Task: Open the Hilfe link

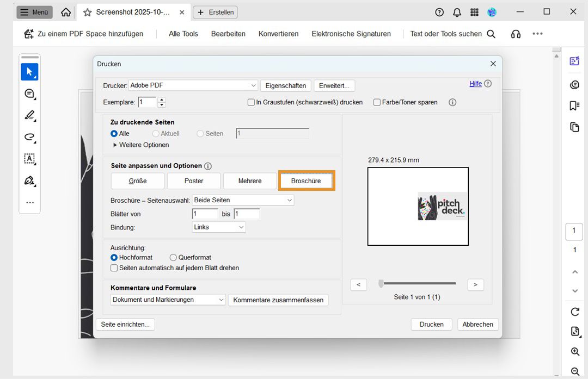Action: coord(475,84)
